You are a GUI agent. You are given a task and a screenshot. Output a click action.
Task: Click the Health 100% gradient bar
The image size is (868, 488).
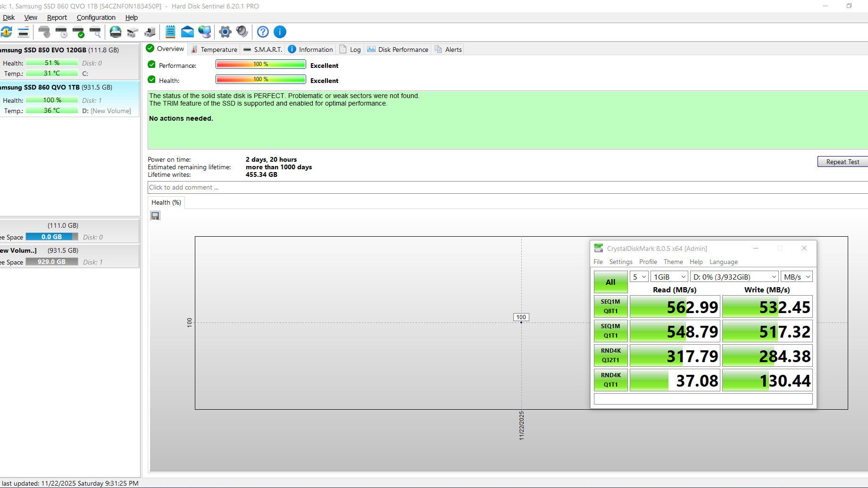point(260,80)
